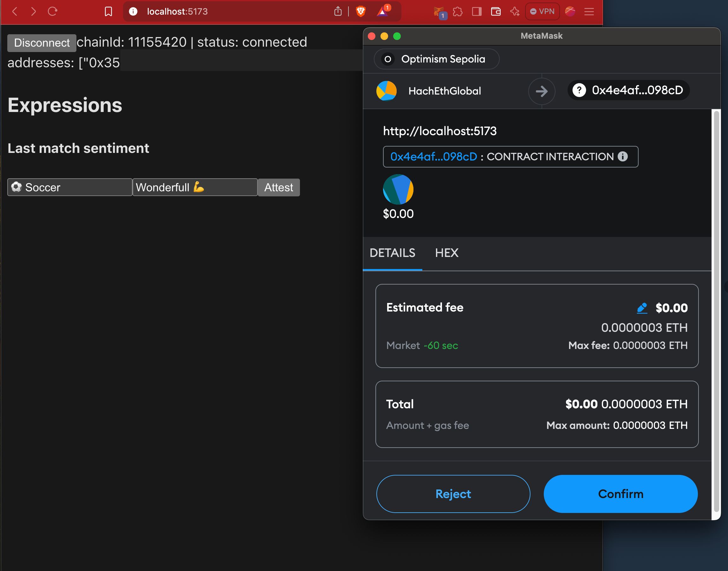Close the MetaMask popup window

372,36
